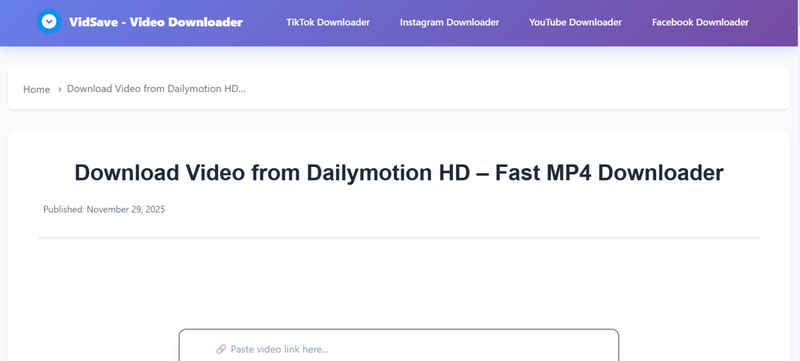800x361 pixels.
Task: Click the 'Paste video link here...' field
Action: point(399,346)
